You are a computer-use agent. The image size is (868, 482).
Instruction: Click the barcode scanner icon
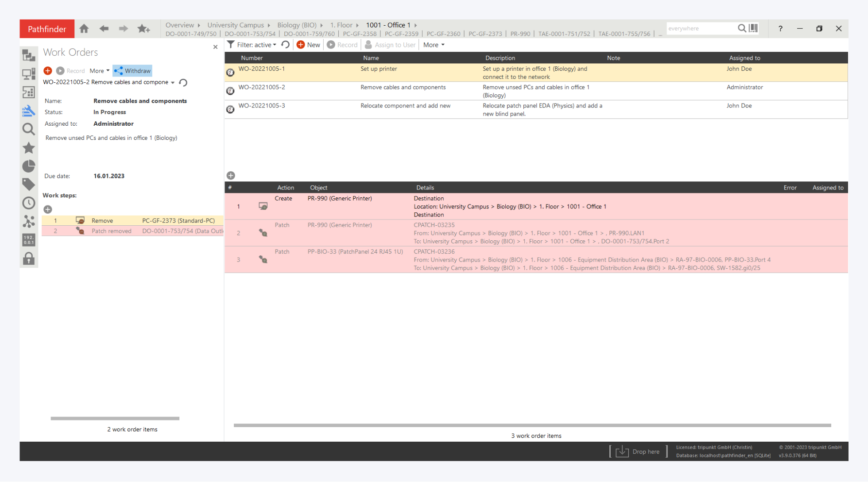pyautogui.click(x=753, y=28)
